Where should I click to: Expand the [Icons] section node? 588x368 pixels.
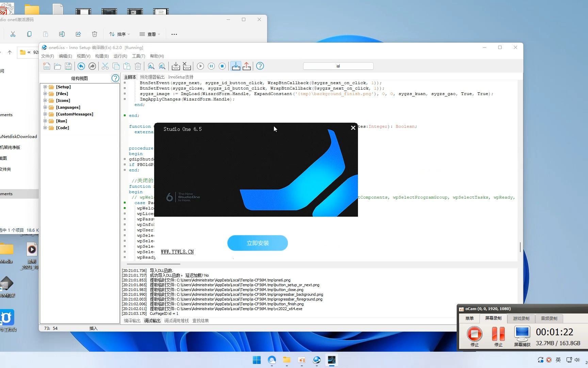coord(45,101)
